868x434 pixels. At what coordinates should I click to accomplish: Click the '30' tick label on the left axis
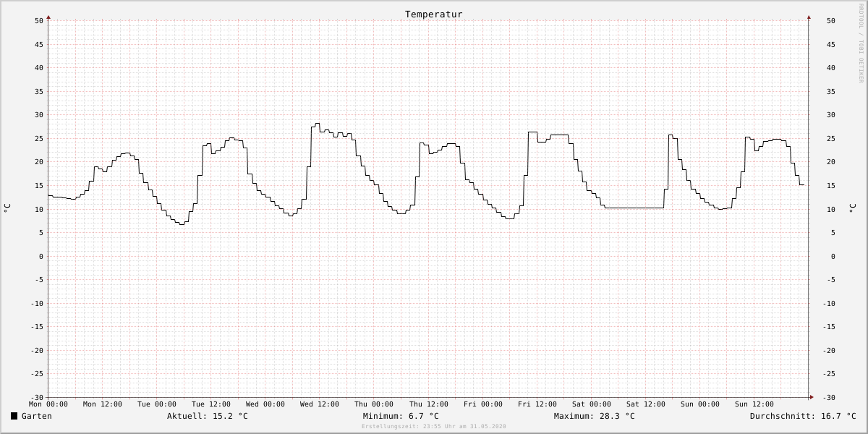point(39,115)
